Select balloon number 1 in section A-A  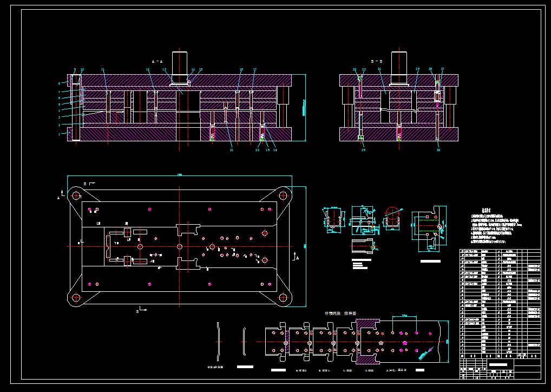click(60, 134)
